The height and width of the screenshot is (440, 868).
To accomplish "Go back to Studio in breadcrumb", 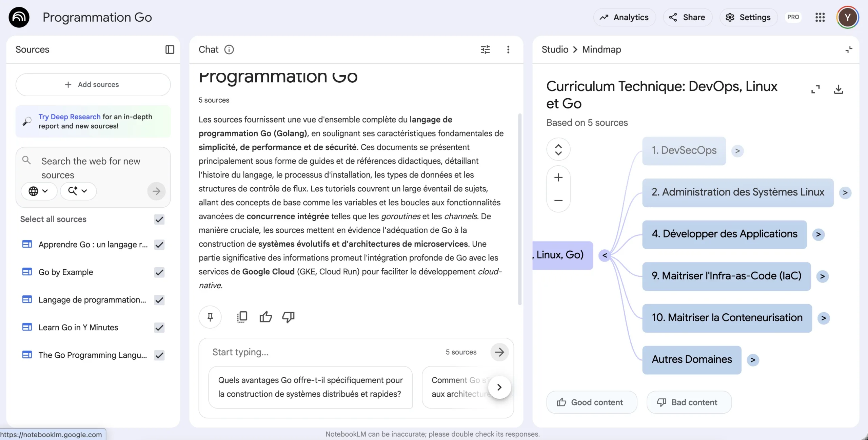I will (x=555, y=49).
